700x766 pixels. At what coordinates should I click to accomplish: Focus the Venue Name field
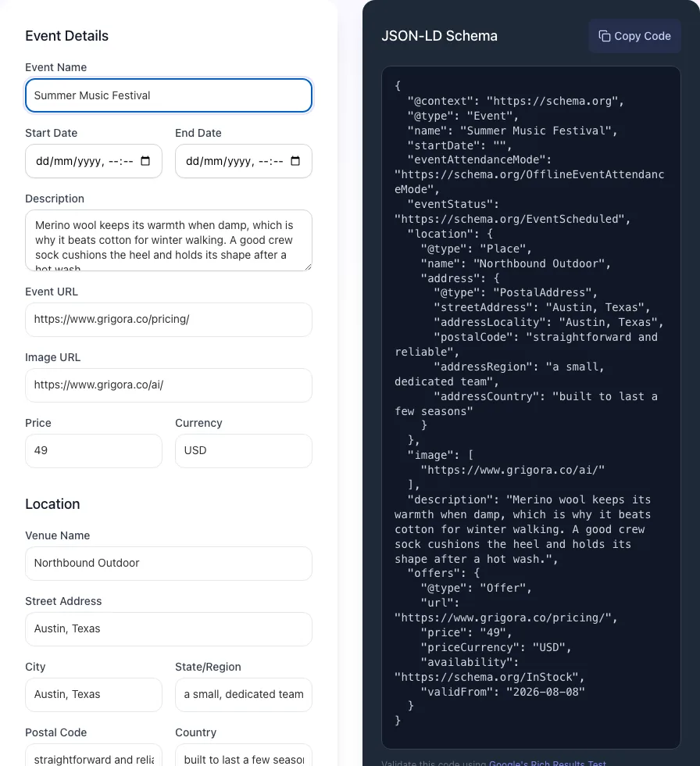(x=169, y=564)
